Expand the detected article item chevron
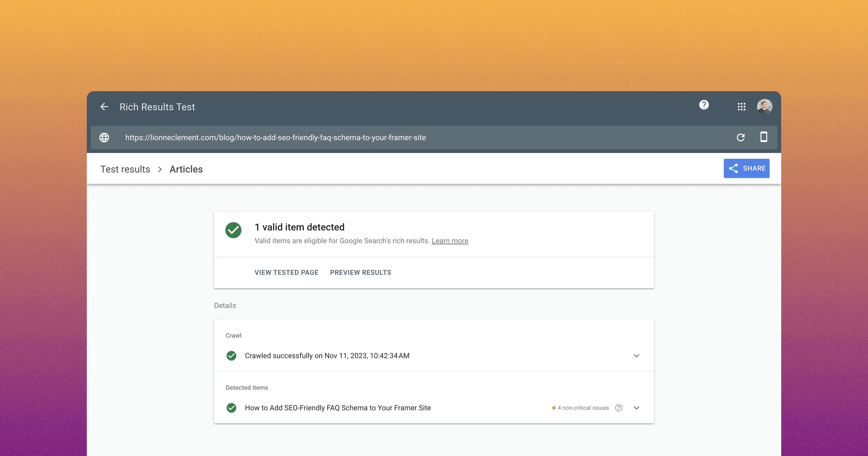The width and height of the screenshot is (868, 456). click(637, 408)
